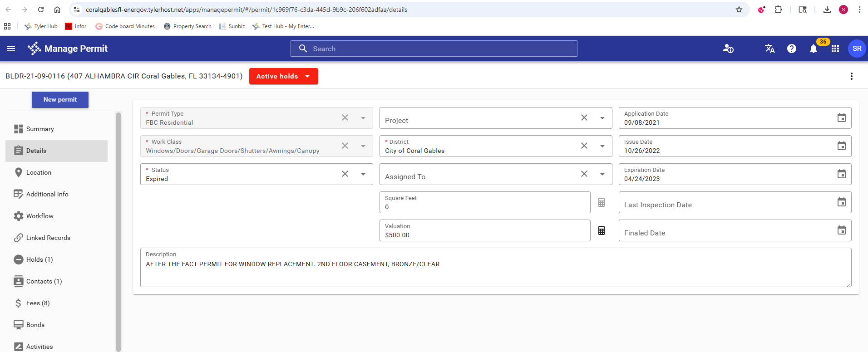The image size is (868, 352).
Task: Open the permit more options kebab menu
Action: point(851,76)
